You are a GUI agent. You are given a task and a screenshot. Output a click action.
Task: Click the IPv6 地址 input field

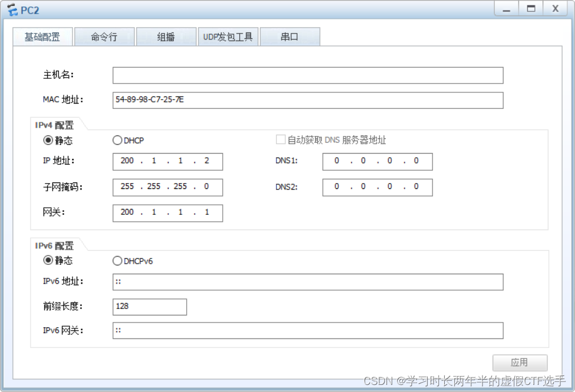308,282
